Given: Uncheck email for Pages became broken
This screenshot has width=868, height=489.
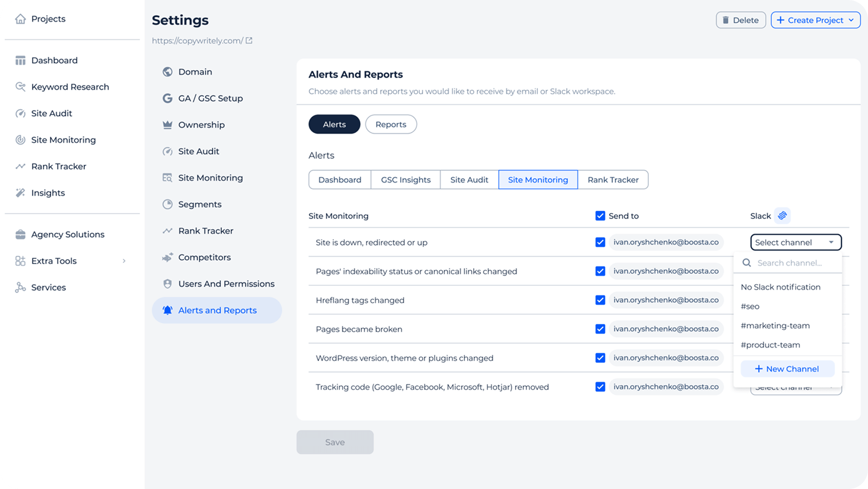Looking at the screenshot, I should click(600, 329).
